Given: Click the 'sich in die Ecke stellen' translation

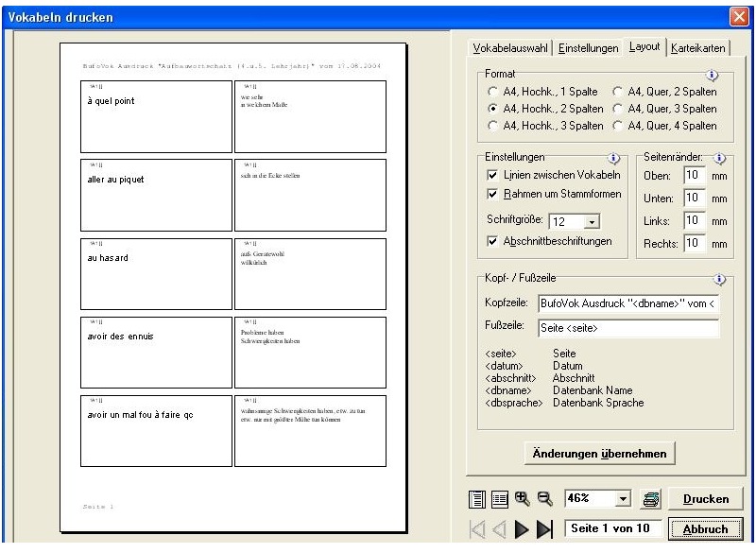Looking at the screenshot, I should tap(270, 176).
